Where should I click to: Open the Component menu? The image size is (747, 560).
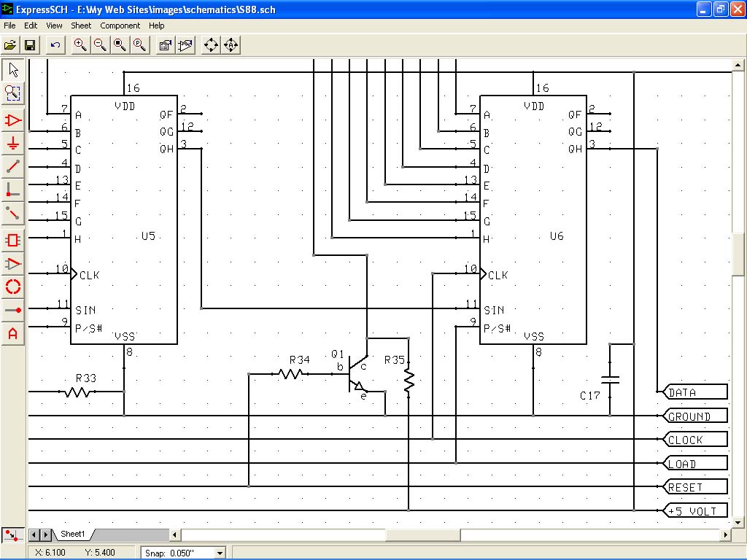click(x=120, y=26)
